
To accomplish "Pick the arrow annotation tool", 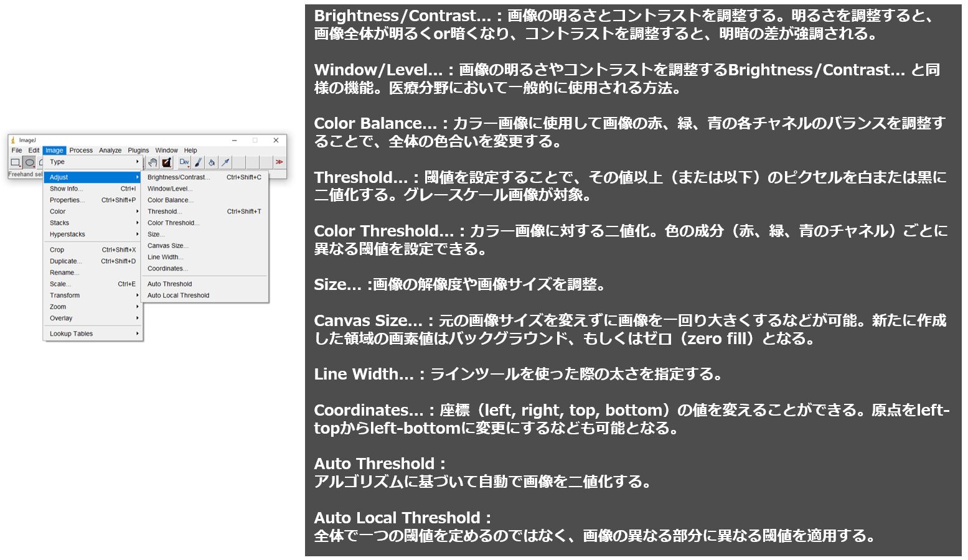I will click(x=225, y=162).
